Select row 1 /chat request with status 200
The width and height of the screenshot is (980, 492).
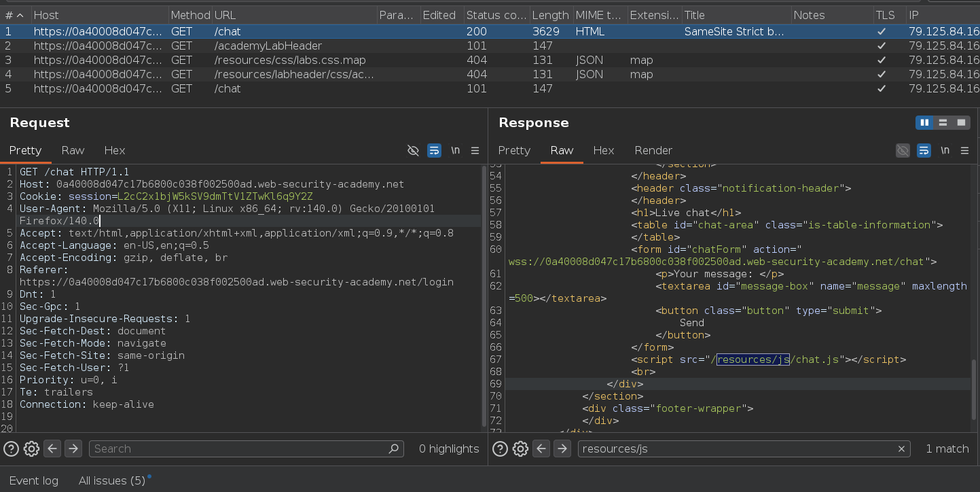pyautogui.click(x=490, y=31)
